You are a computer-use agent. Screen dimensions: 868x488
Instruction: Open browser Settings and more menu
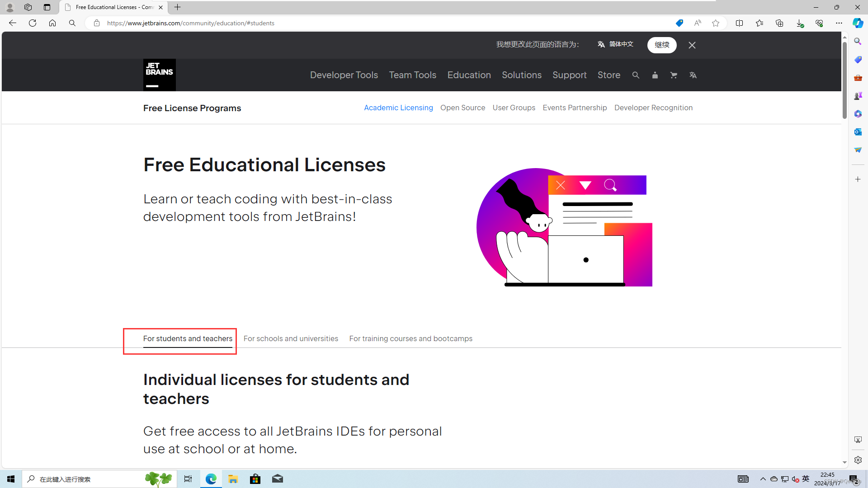pos(839,23)
